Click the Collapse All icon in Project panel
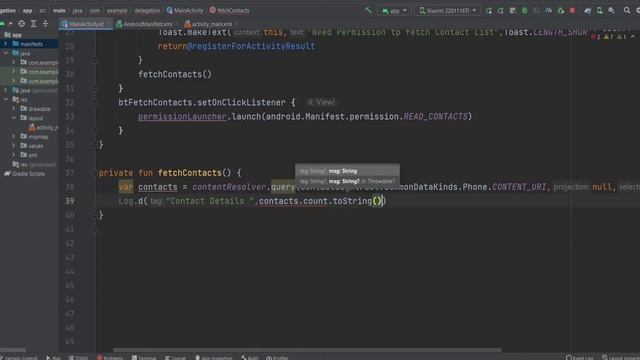The width and height of the screenshot is (640, 360). pos(45,24)
